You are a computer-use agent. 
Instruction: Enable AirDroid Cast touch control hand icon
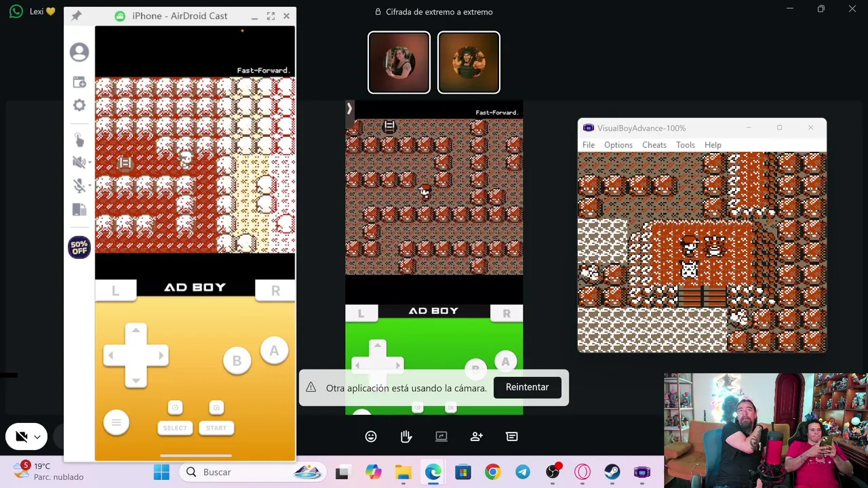79,140
